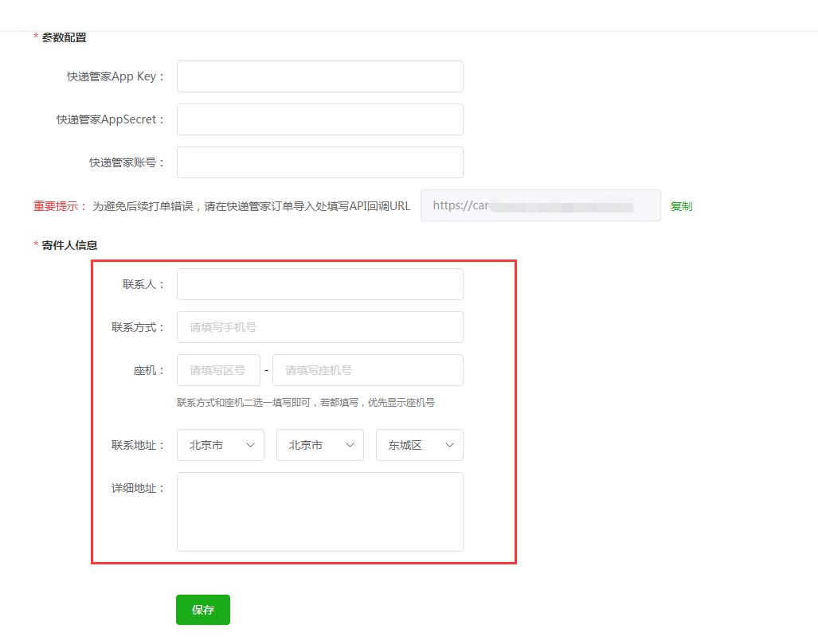Click the chevron arrow beside 东城区
The height and width of the screenshot is (644, 818).
449,445
